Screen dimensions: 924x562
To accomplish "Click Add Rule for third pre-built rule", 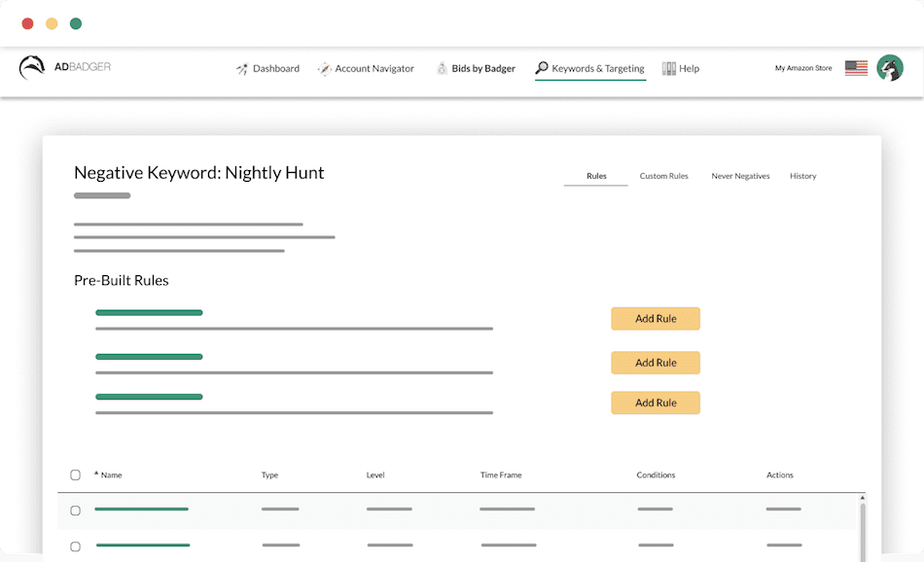I will [656, 403].
